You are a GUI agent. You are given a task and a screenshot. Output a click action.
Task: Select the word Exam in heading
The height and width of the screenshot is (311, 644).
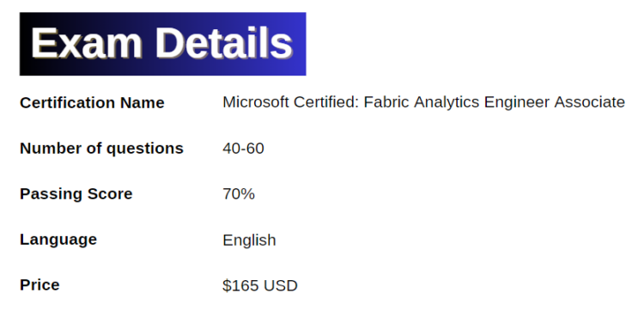coord(87,43)
